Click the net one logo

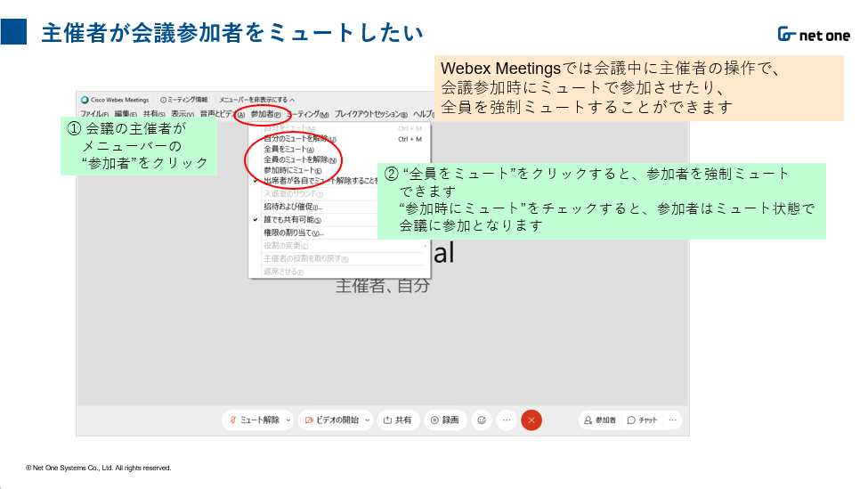coord(814,35)
